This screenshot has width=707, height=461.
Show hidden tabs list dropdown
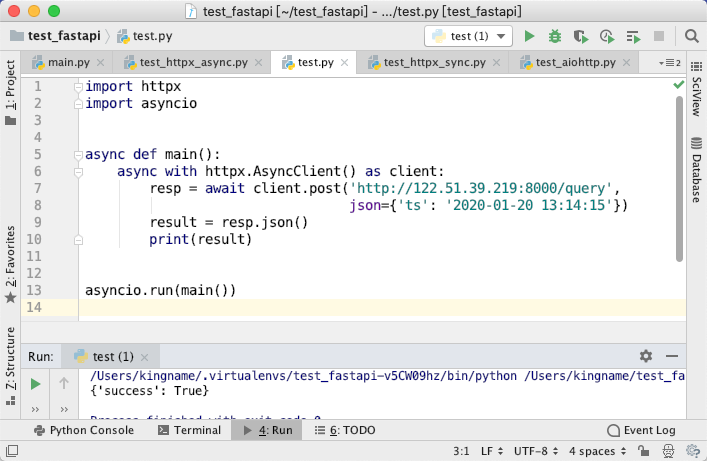[670, 63]
